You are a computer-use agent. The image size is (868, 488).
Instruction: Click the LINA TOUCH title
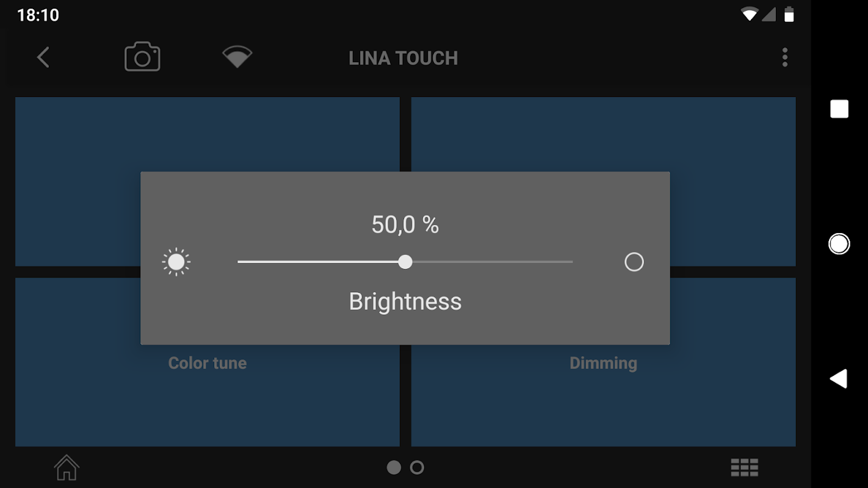[x=403, y=59]
